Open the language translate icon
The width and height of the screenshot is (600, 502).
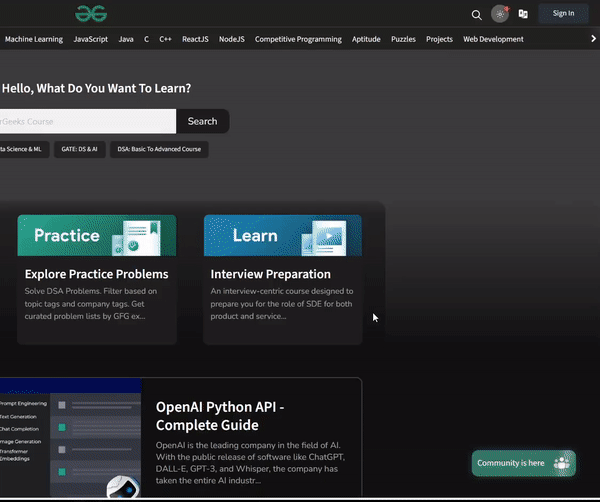point(523,14)
